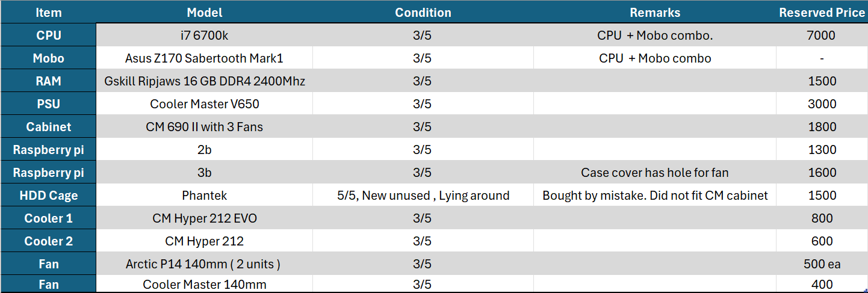Select the 500 ea price cell
Image resolution: width=868 pixels, height=293 pixels.
click(x=822, y=264)
